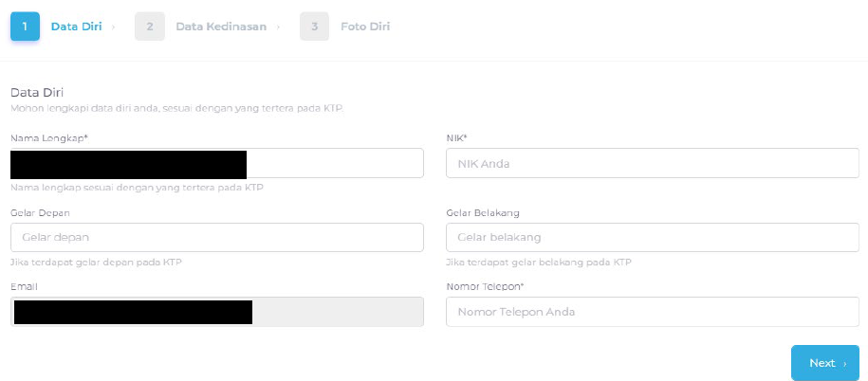Click the Nomor Telepon* field label

(485, 286)
